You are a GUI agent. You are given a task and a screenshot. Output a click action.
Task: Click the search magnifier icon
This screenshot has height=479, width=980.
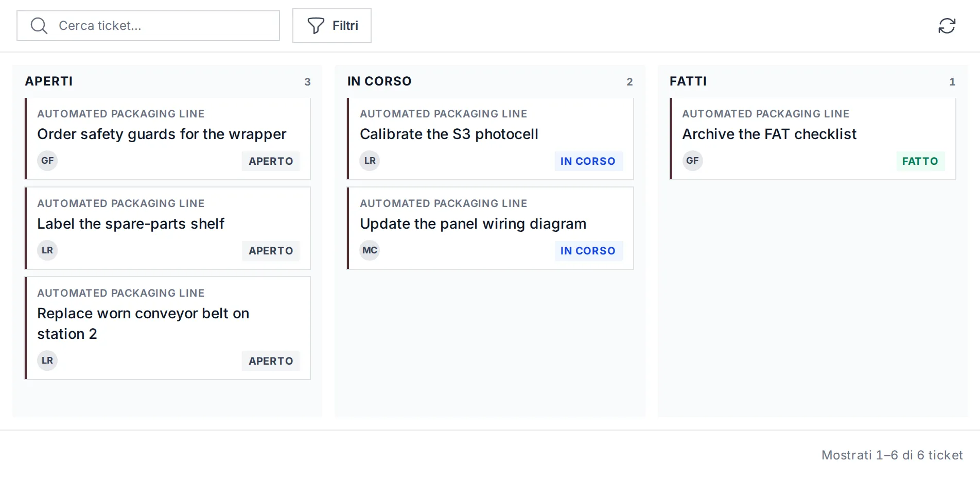click(39, 26)
